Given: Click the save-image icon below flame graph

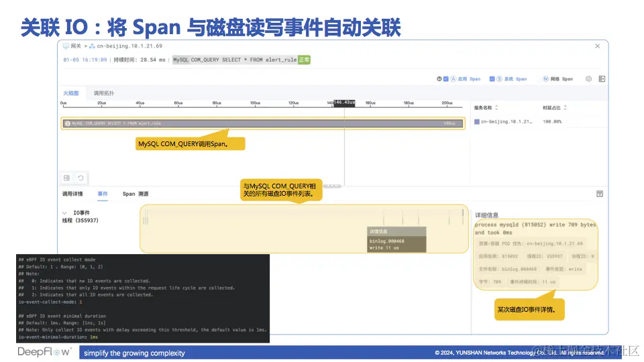Looking at the screenshot, I should click(66, 178).
